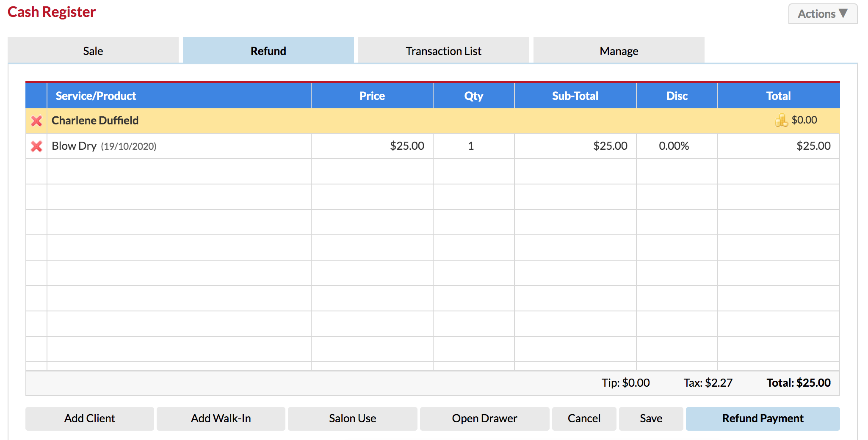Open the Transaction List tab
Viewport: 868px width, 440px height.
444,51
